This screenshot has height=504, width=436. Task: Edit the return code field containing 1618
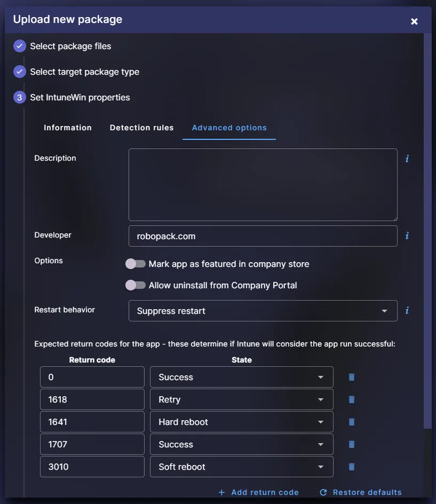pos(92,399)
